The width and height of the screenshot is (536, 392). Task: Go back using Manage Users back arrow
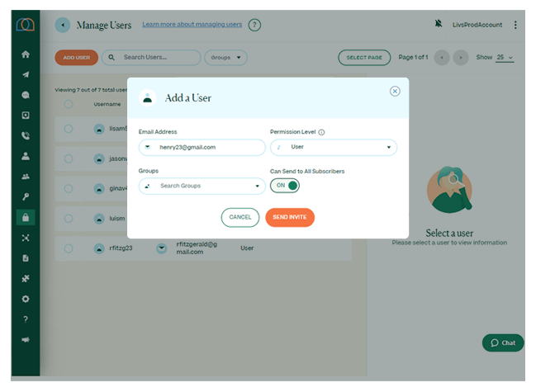[63, 25]
